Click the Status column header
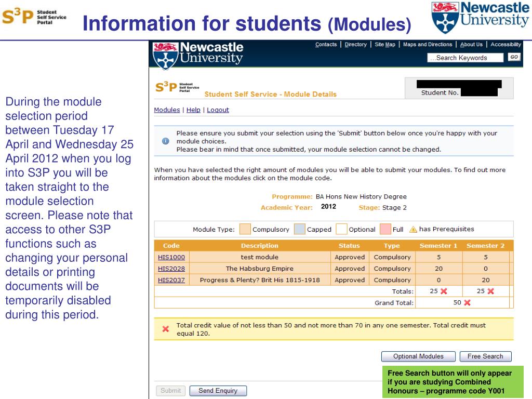Image resolution: width=532 pixels, height=399 pixels. (349, 246)
